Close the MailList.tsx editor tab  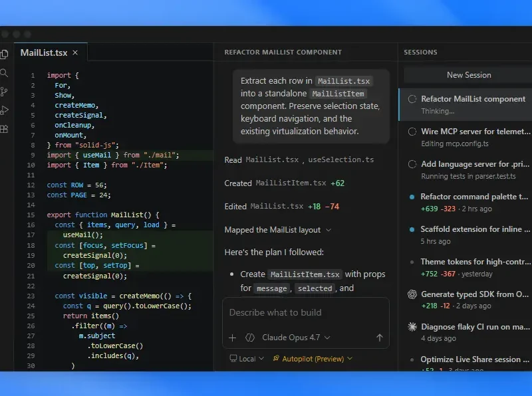pos(75,52)
